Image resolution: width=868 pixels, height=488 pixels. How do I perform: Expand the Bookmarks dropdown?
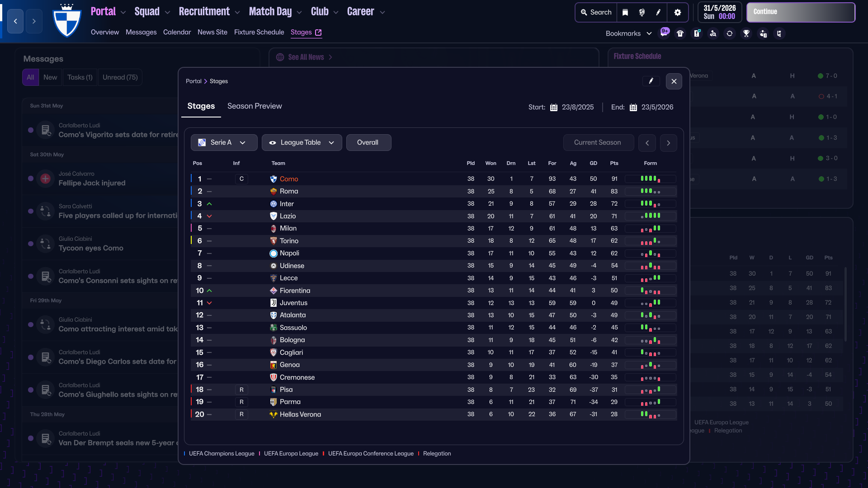tap(628, 33)
